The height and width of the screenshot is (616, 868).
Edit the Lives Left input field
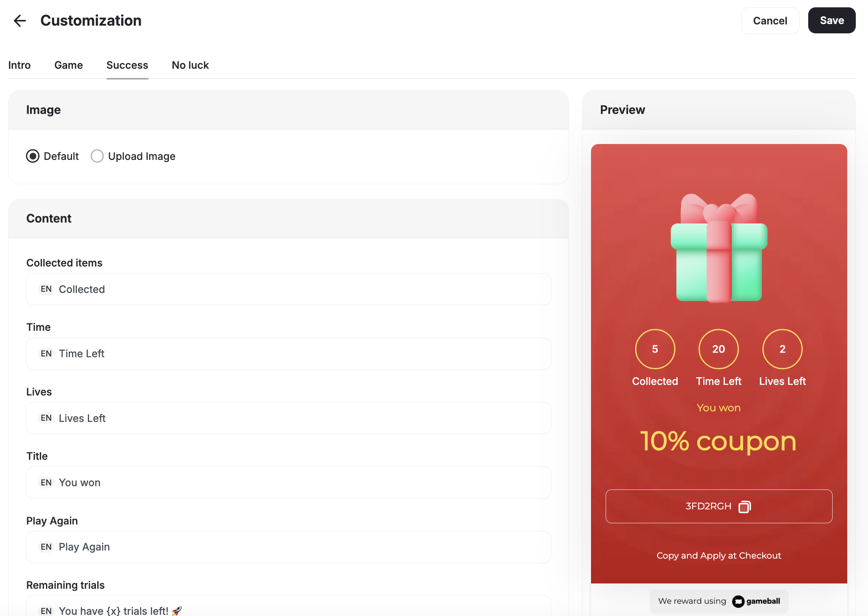pos(288,418)
